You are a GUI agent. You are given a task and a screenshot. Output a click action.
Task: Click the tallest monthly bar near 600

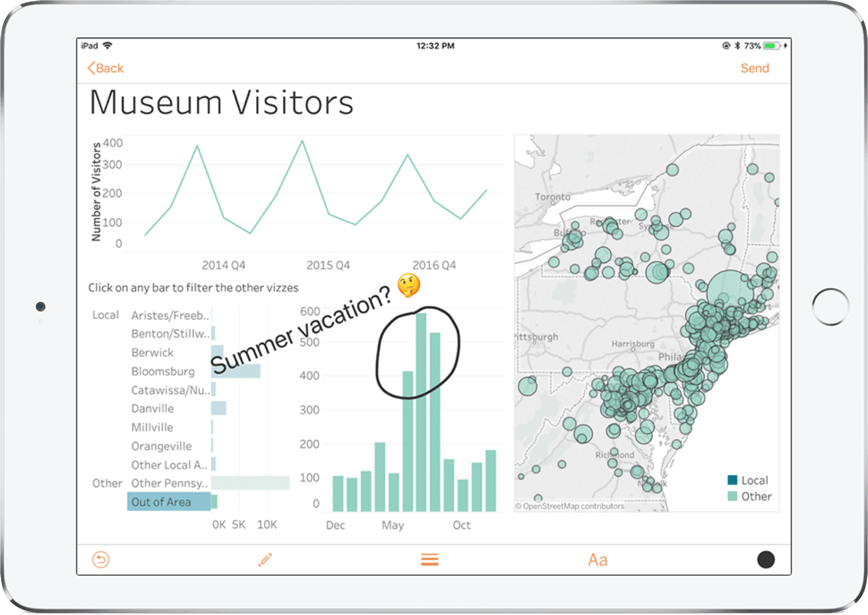click(x=421, y=412)
